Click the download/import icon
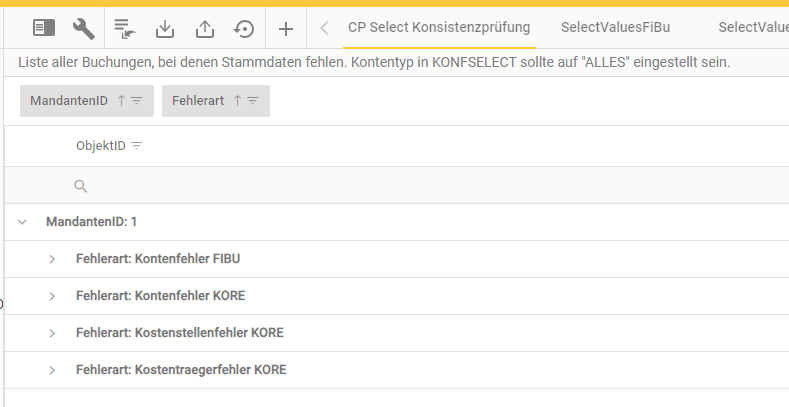 165,28
